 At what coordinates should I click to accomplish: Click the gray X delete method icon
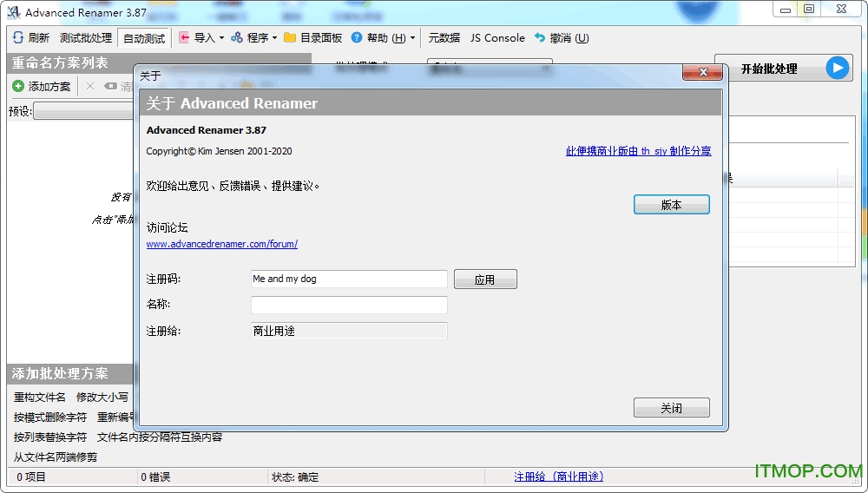90,86
